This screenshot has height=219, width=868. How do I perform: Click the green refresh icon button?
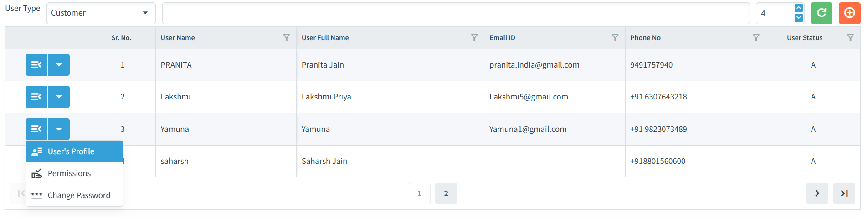coord(821,13)
